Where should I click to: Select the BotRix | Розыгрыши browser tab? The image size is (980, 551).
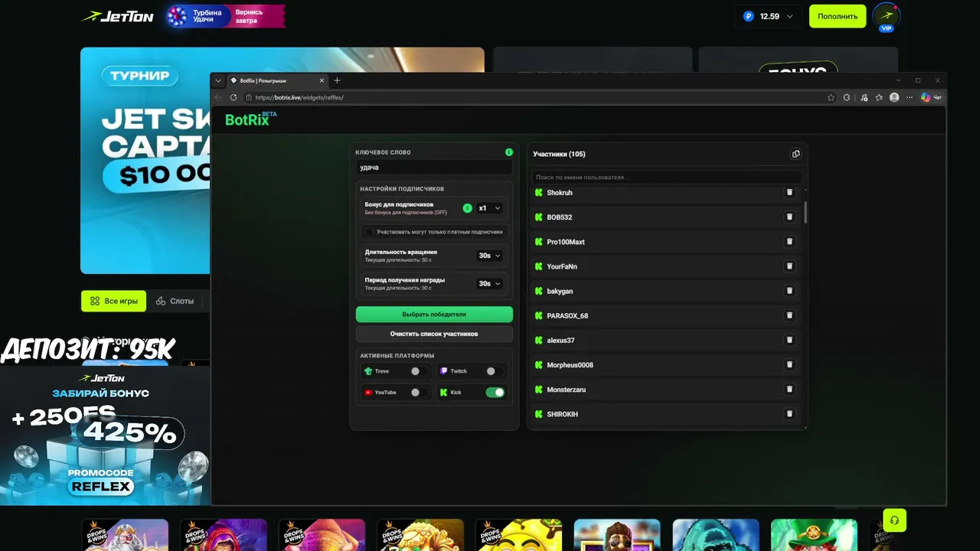tap(278, 80)
